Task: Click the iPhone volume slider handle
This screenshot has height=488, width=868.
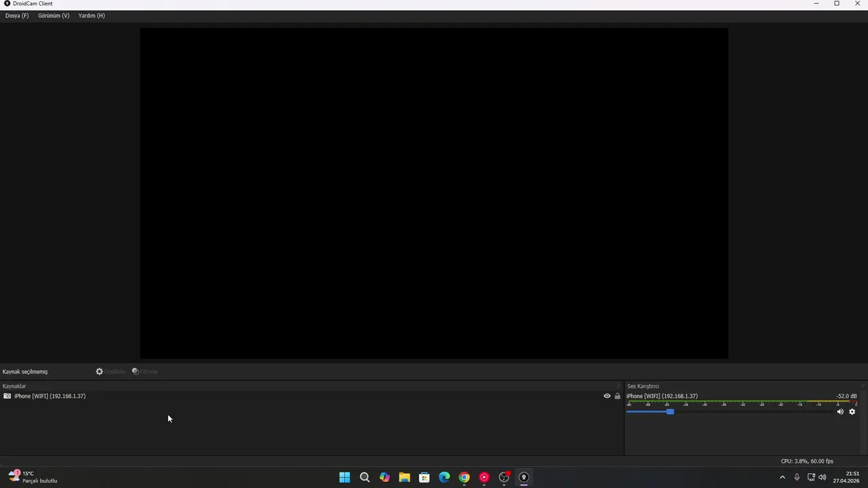Action: click(x=670, y=411)
